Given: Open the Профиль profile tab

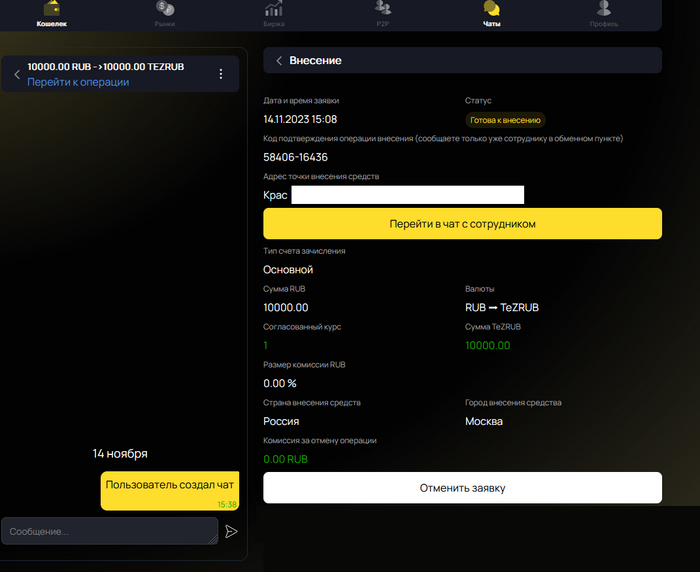Looking at the screenshot, I should pyautogui.click(x=604, y=14).
